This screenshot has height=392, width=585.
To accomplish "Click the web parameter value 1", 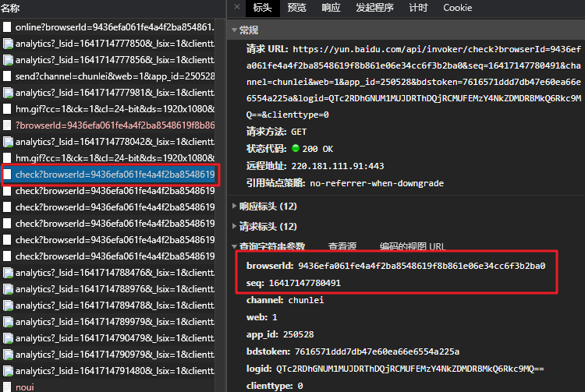I will [x=275, y=317].
